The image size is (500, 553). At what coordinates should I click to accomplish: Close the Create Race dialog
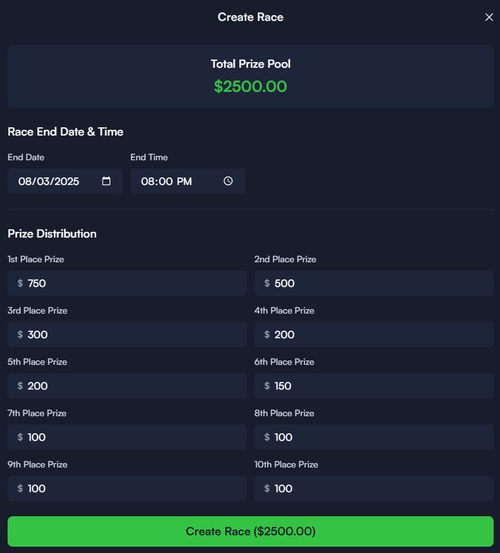(489, 17)
